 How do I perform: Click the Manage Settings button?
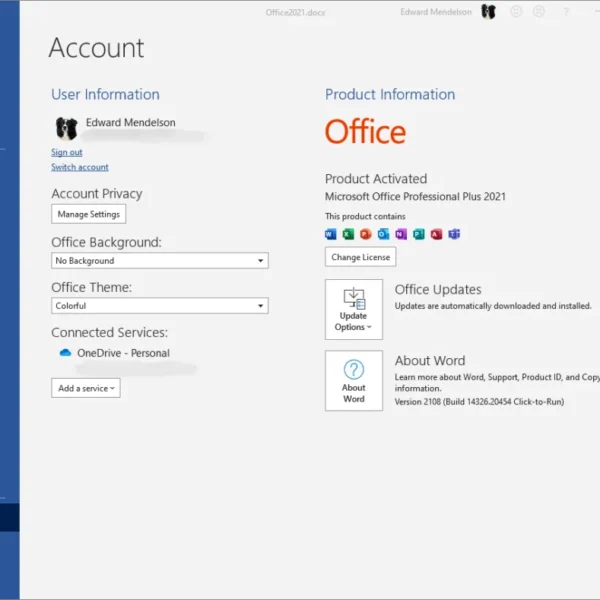88,214
